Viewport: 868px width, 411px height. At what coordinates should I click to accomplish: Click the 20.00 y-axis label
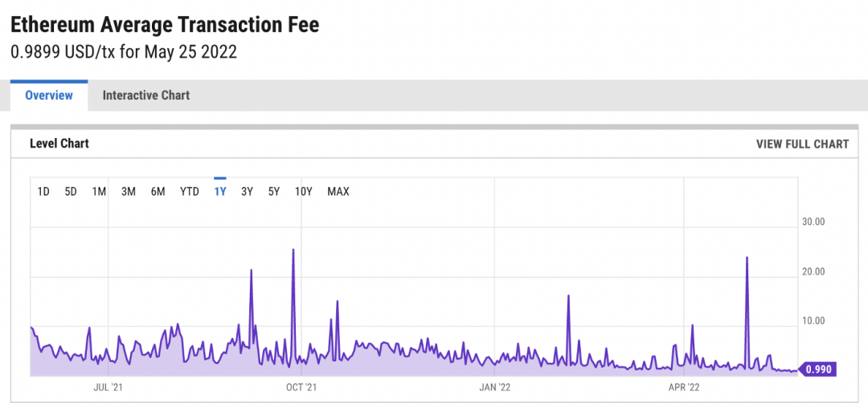tap(813, 271)
